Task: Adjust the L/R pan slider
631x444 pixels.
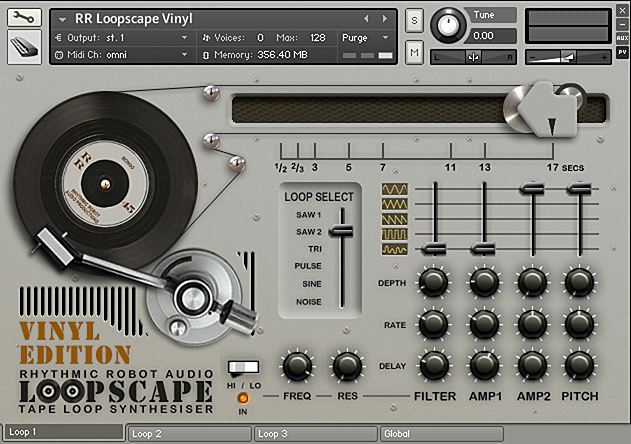Action: coord(474,57)
